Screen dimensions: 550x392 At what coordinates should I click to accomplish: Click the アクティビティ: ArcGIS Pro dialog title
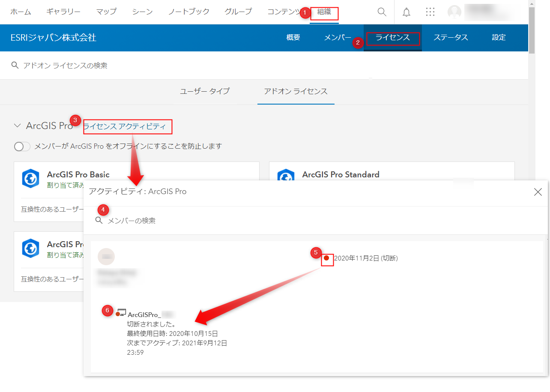137,192
